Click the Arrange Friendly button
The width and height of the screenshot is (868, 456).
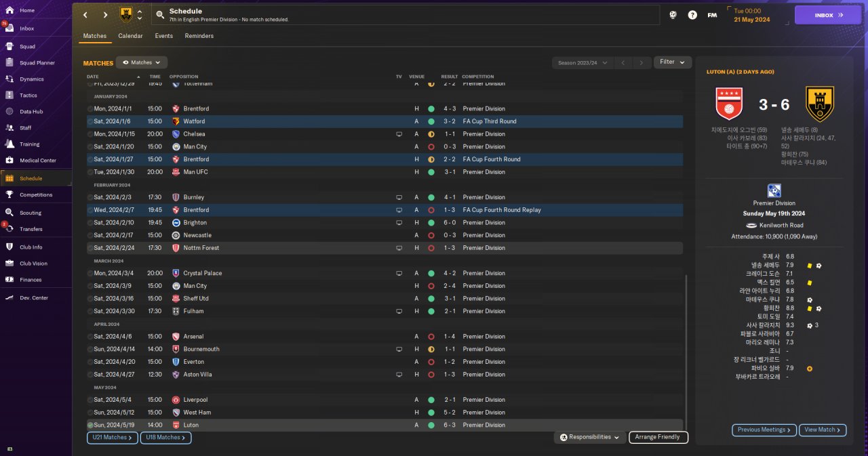pyautogui.click(x=658, y=438)
